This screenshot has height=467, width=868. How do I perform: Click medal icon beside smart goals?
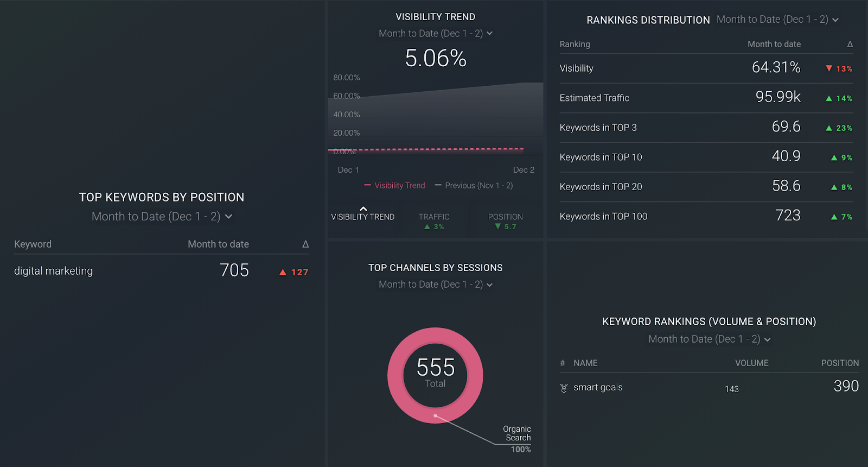(564, 388)
